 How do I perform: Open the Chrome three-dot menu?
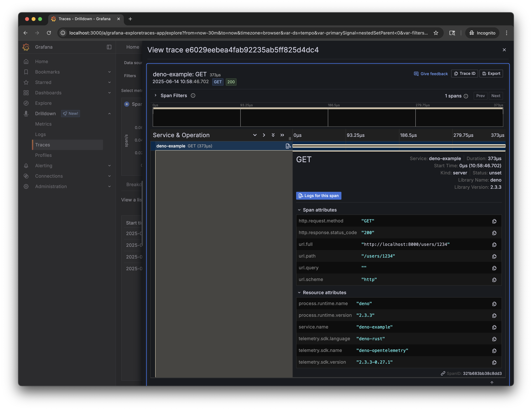[x=506, y=33]
